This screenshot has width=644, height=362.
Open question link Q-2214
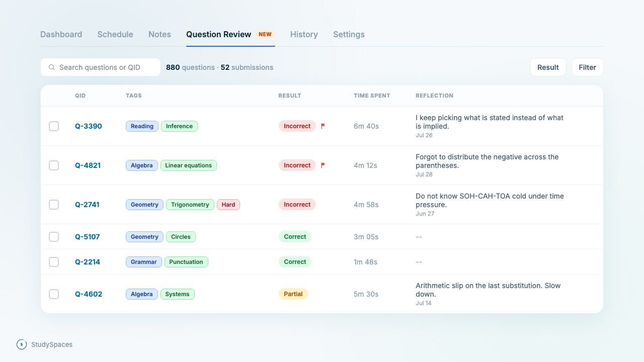(x=88, y=262)
